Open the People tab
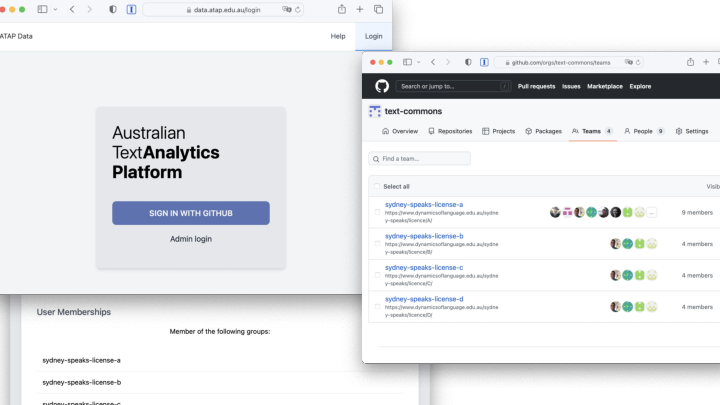The width and height of the screenshot is (720, 405). point(644,131)
